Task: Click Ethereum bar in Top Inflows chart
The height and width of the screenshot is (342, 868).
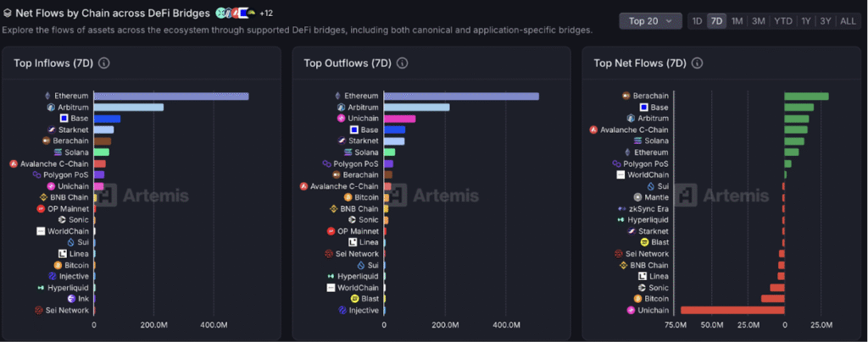Action: click(x=171, y=97)
